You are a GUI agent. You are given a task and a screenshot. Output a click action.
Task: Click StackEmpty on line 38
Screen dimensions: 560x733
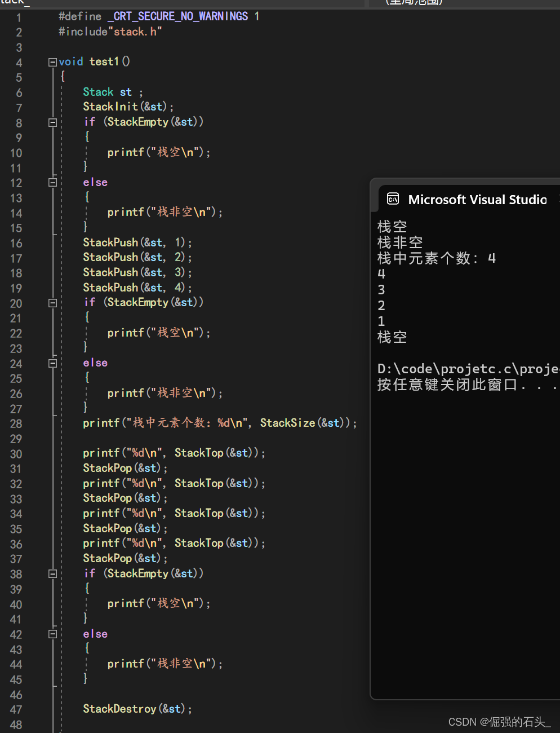pyautogui.click(x=138, y=573)
